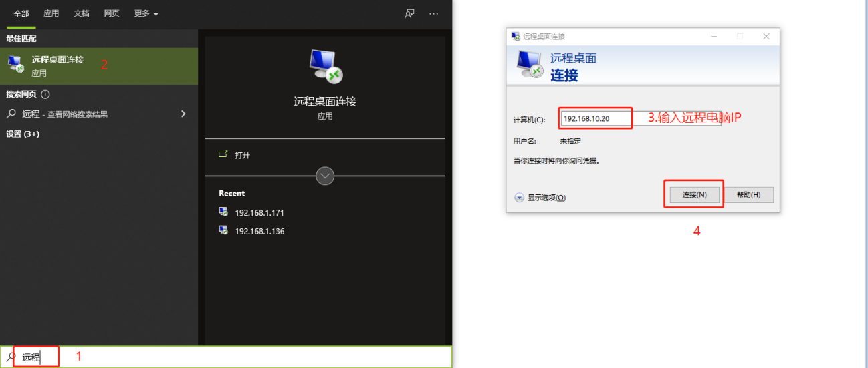
Task: Click the magnifier icon in the search box
Action: tap(11, 357)
